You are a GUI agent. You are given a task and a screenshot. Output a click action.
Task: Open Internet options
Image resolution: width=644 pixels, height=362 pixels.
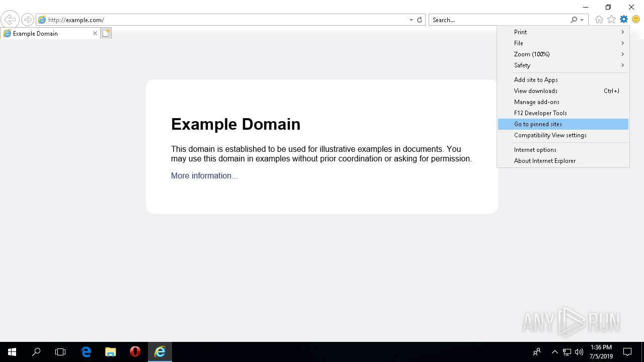[x=563, y=150]
